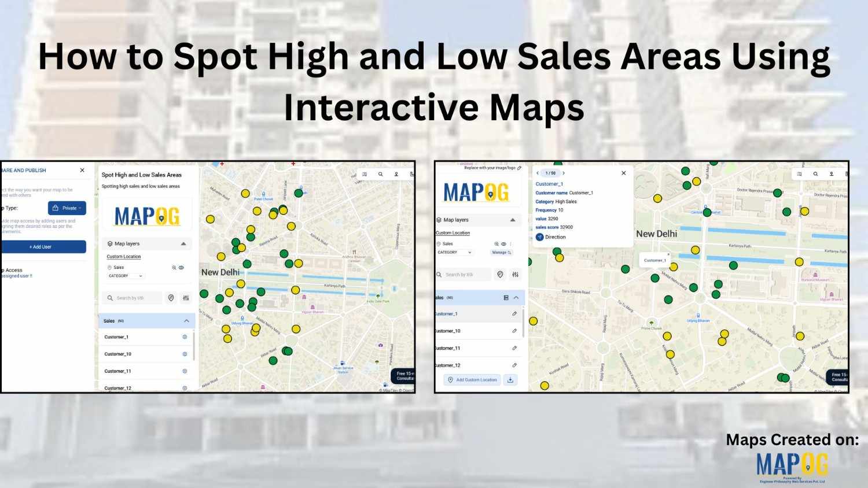Open the Manage option next to CATEGORY
The width and height of the screenshot is (868, 488).
pos(501,251)
